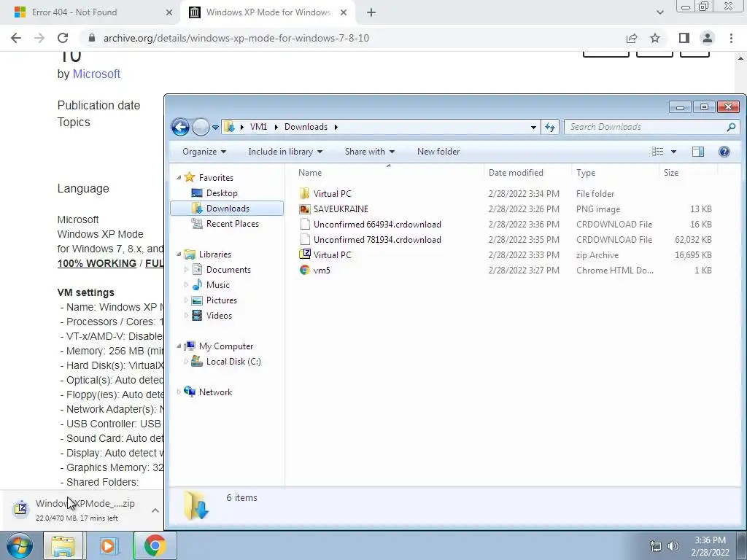
Task: Open the view options dropdown arrow
Action: [x=673, y=152]
